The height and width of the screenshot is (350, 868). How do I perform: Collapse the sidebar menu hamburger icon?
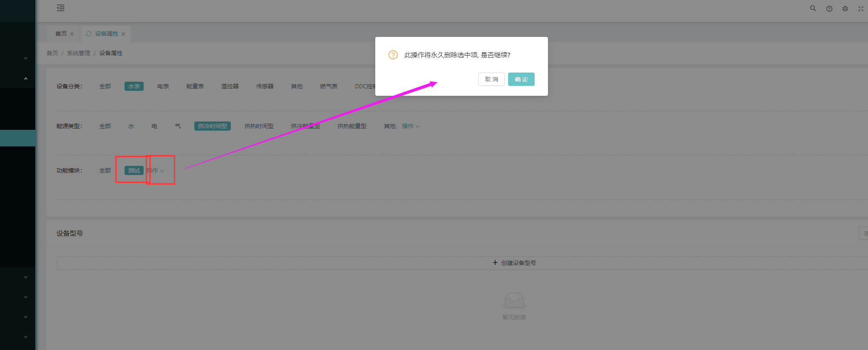pyautogui.click(x=61, y=8)
